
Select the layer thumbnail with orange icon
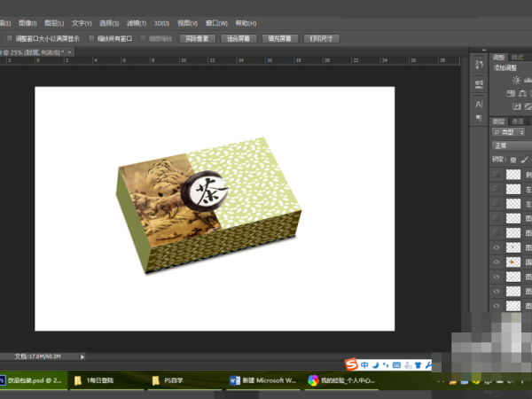[x=512, y=262]
